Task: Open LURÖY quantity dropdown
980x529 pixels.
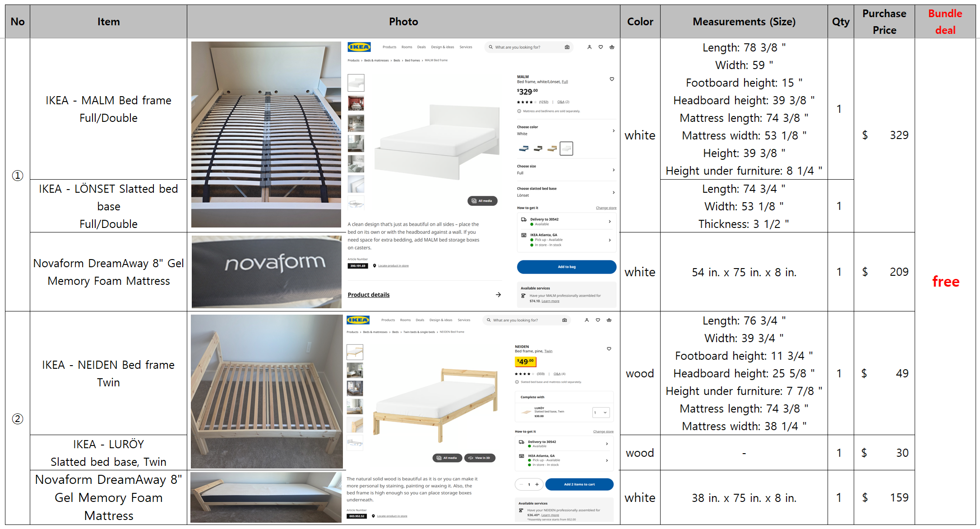Action: point(601,413)
